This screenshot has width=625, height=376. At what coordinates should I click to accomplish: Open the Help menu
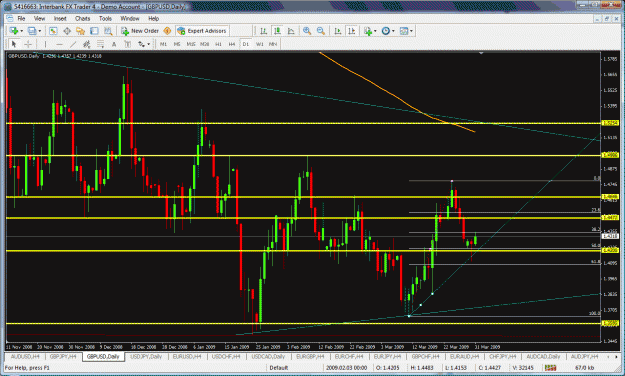[153, 18]
